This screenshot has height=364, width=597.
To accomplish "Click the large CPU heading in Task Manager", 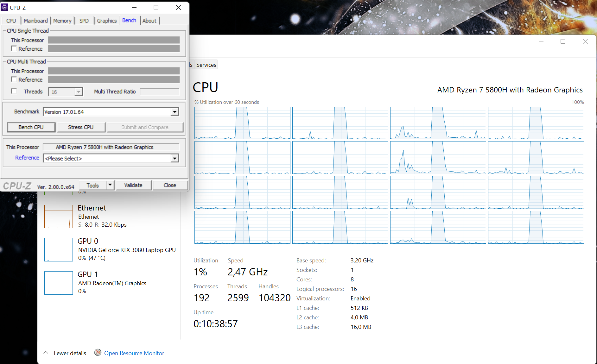I will [x=206, y=87].
